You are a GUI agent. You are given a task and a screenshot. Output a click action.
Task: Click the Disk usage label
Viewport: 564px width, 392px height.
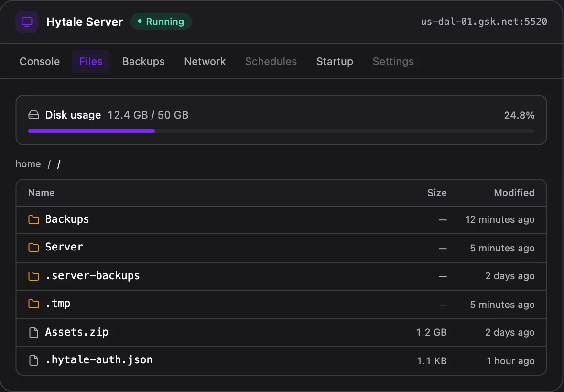(73, 115)
